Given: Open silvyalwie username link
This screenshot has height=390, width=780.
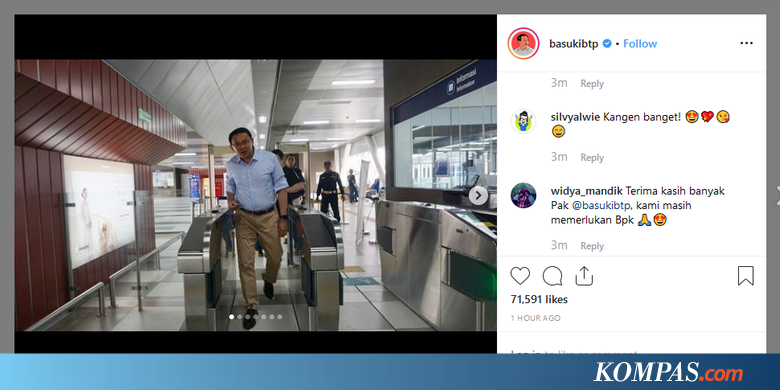Looking at the screenshot, I should point(576,117).
